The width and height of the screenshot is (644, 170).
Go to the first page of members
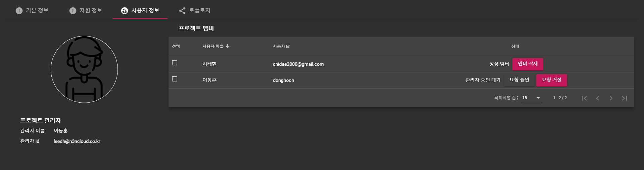(x=584, y=98)
